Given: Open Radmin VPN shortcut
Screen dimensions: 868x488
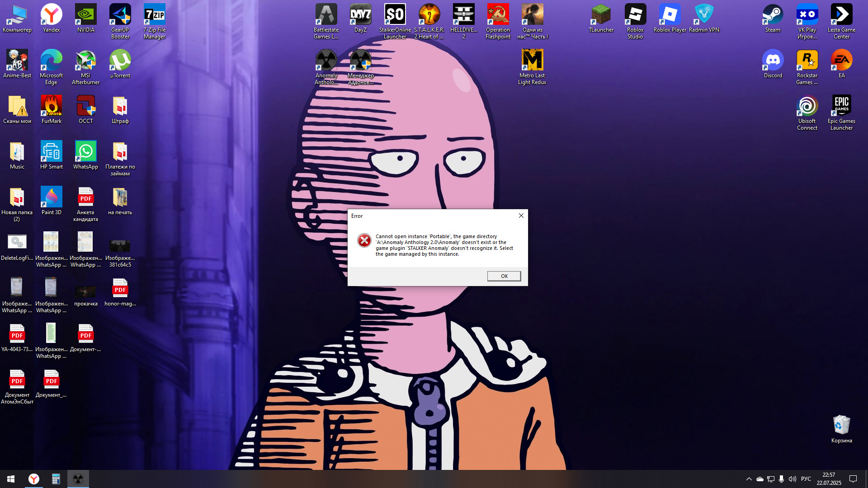Looking at the screenshot, I should [704, 19].
